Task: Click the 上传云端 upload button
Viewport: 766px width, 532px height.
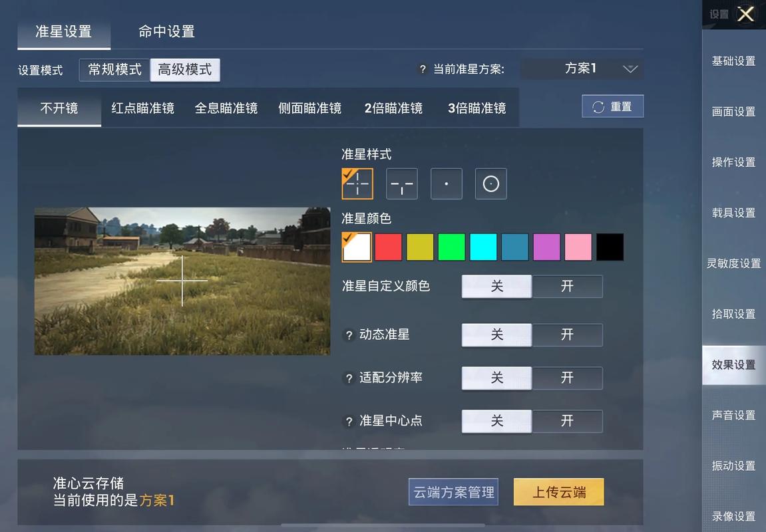Action: pyautogui.click(x=558, y=492)
